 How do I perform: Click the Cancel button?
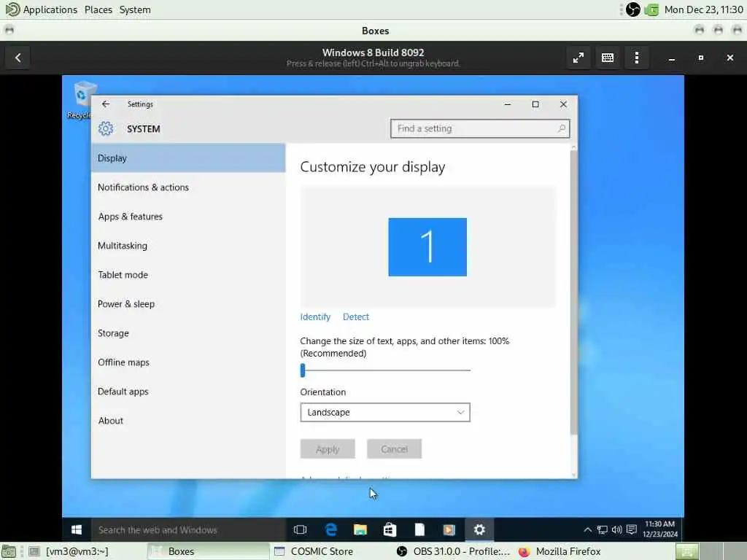click(394, 449)
